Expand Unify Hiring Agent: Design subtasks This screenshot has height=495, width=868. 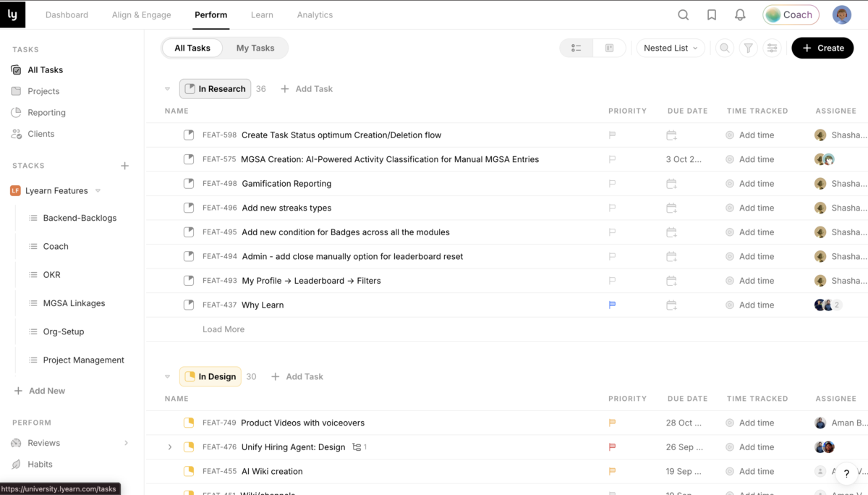click(170, 447)
